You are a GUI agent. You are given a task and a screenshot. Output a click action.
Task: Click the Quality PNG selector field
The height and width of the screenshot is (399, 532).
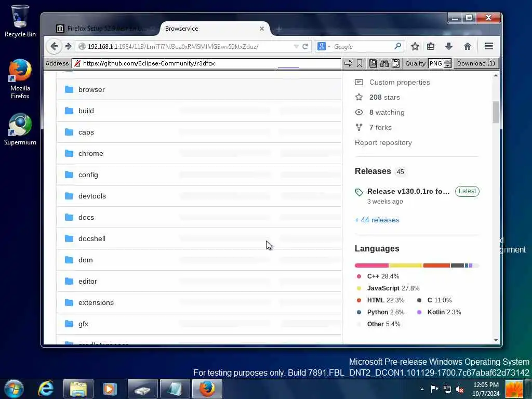click(436, 63)
